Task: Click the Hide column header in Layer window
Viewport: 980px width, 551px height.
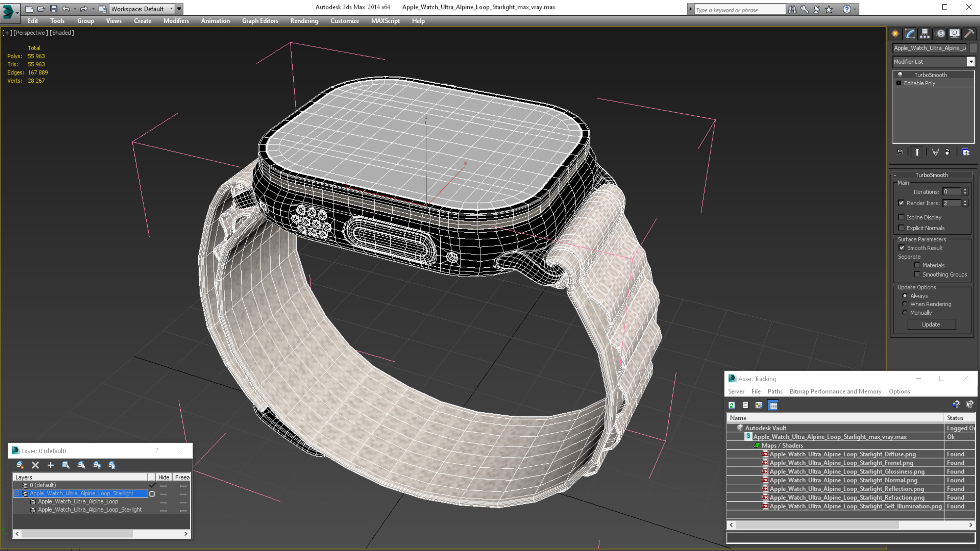Action: coord(164,477)
